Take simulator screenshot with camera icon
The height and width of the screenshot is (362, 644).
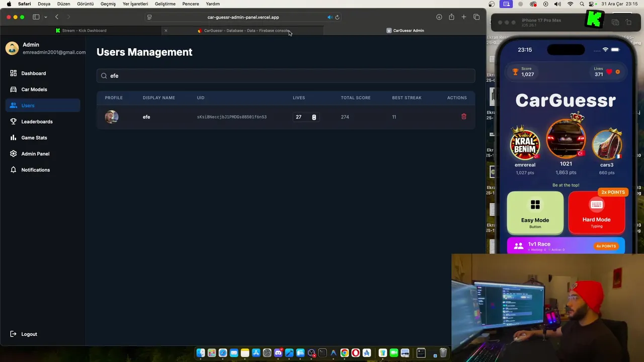(x=615, y=23)
